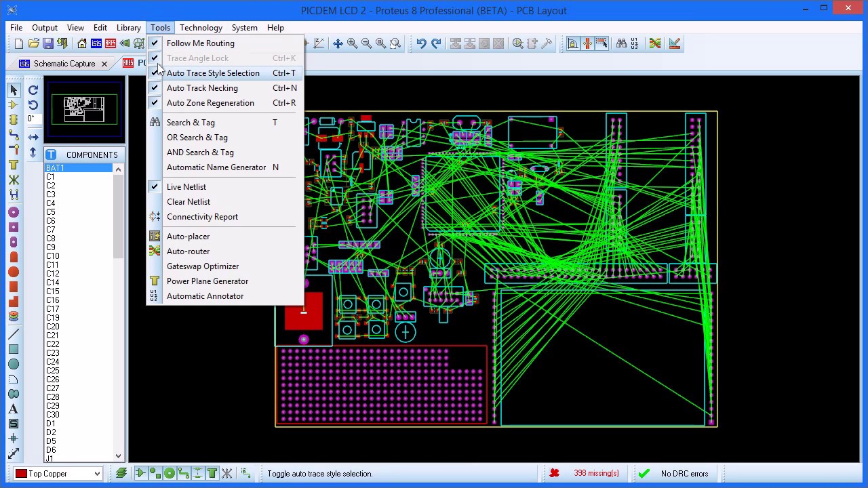This screenshot has width=868, height=488.
Task: Click the Save project floppy icon
Action: coord(47,43)
